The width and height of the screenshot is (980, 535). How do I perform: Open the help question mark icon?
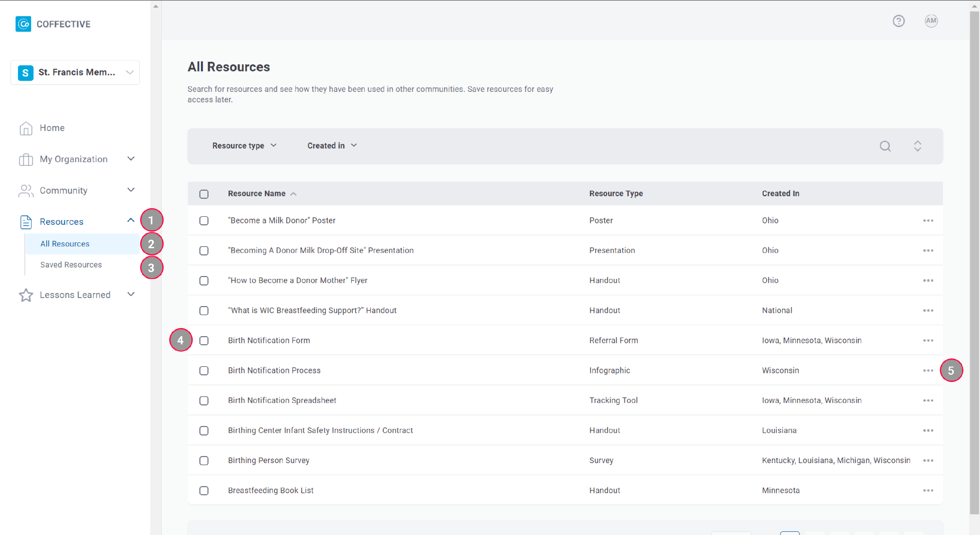pos(899,21)
